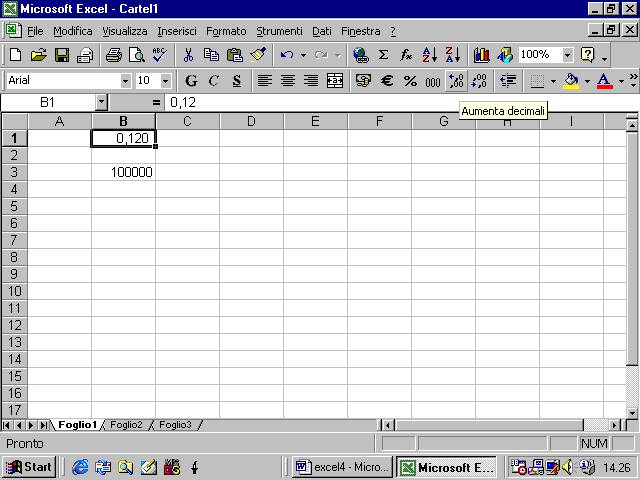Create a new workbook with New icon
Image resolution: width=640 pixels, height=480 pixels.
[x=16, y=55]
